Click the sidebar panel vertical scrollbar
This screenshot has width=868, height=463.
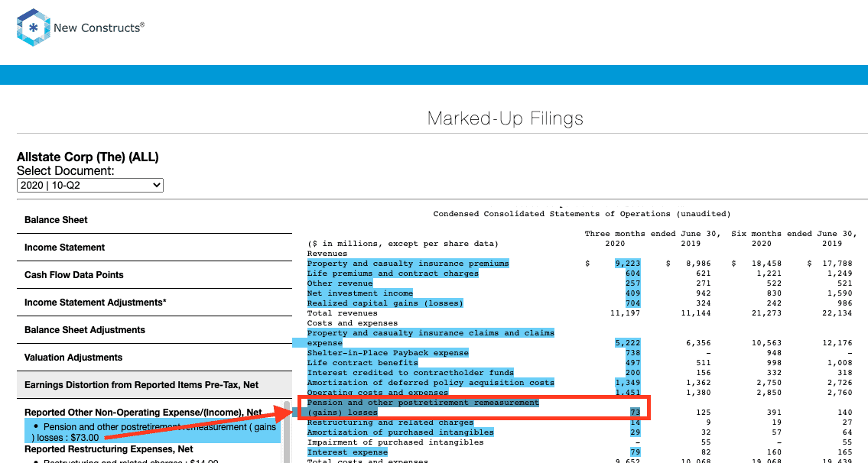click(x=288, y=432)
